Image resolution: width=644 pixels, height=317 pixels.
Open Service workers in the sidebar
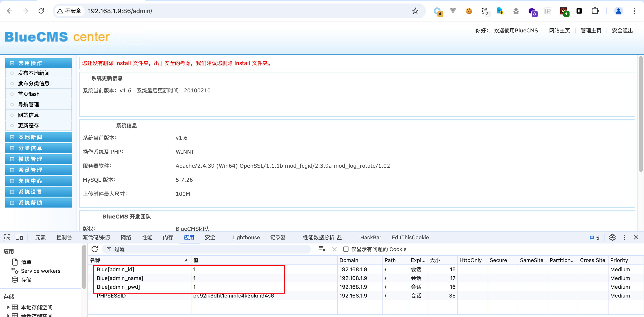coord(36,271)
